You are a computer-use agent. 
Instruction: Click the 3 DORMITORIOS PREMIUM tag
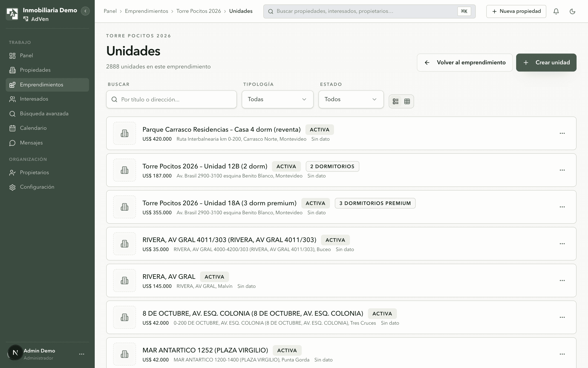coord(375,203)
